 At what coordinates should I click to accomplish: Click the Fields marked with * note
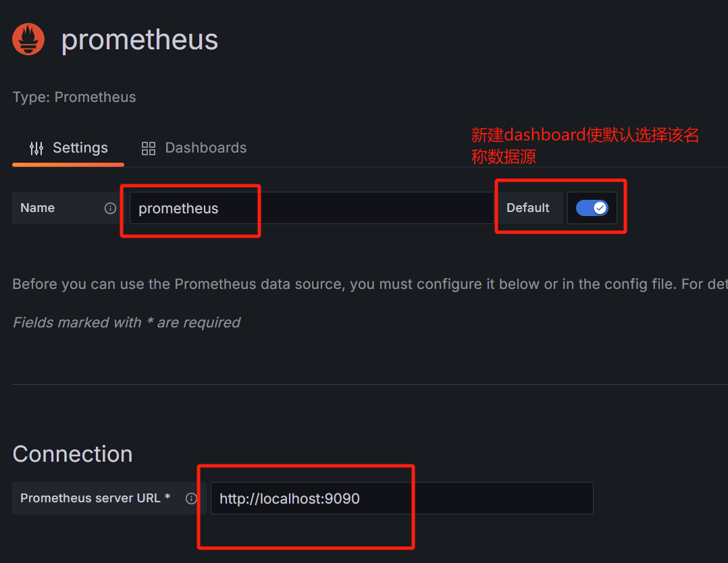click(x=126, y=322)
